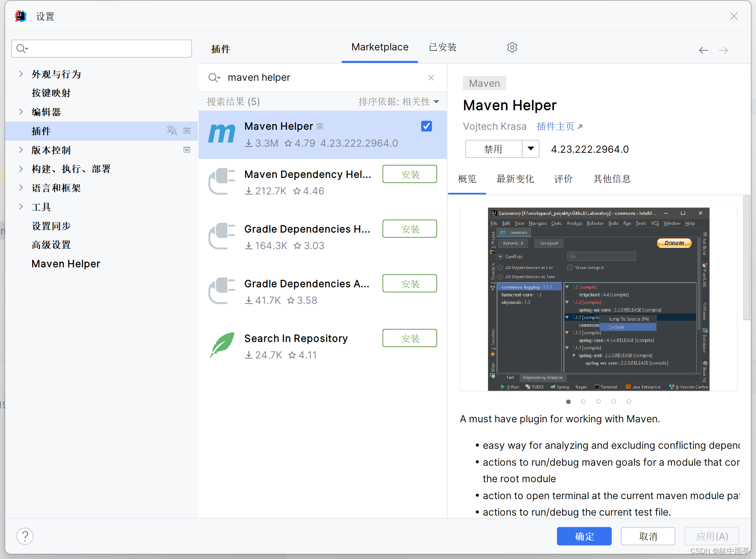Open the help question mark button

(25, 536)
